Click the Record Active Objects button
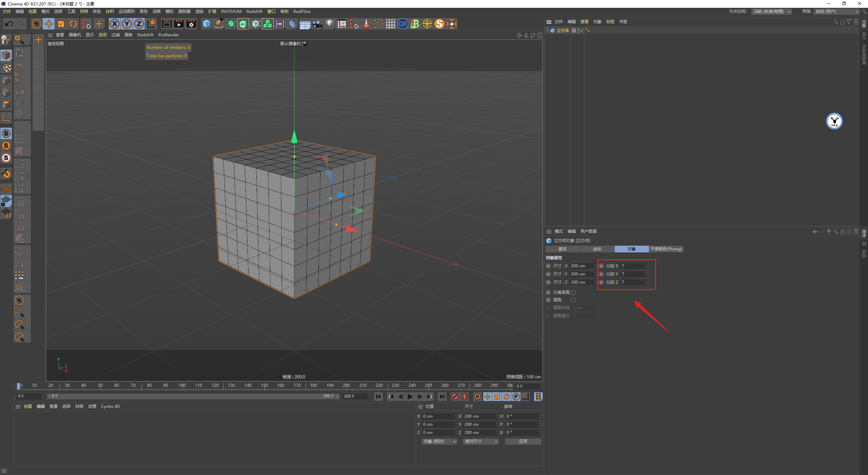 click(455, 397)
